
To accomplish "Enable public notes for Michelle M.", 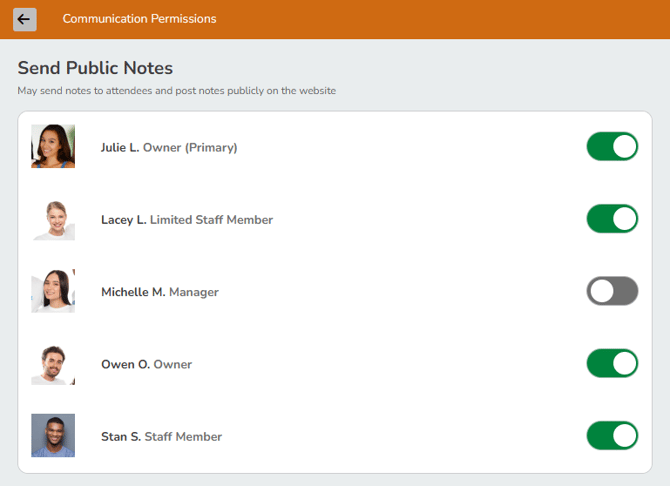I will [611, 291].
